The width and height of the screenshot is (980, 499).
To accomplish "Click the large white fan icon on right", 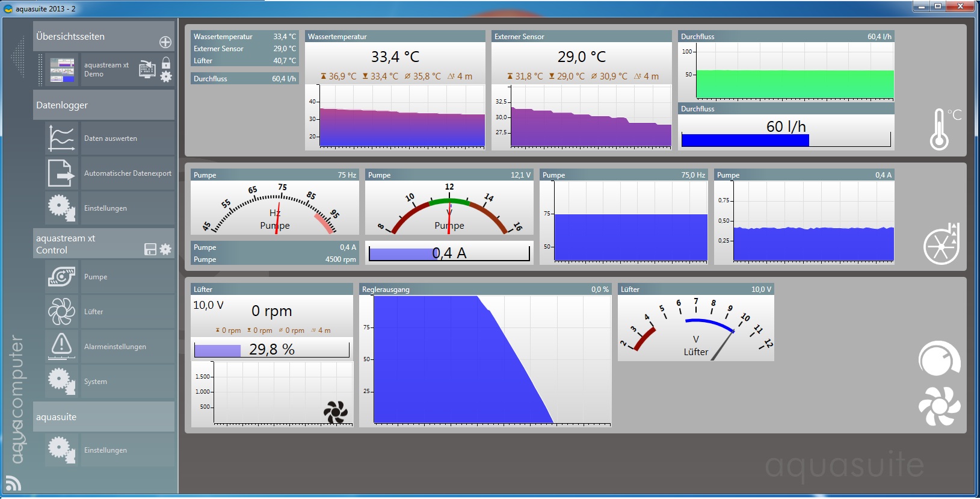I will click(x=939, y=406).
